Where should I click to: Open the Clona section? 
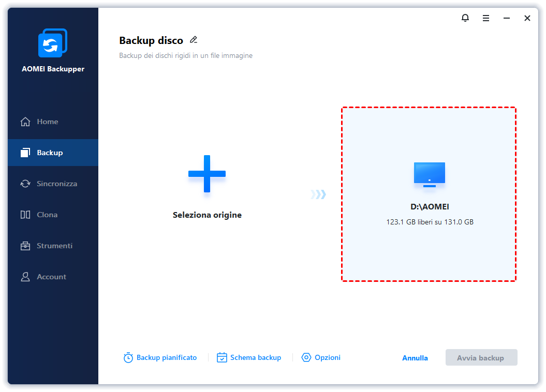(x=53, y=215)
